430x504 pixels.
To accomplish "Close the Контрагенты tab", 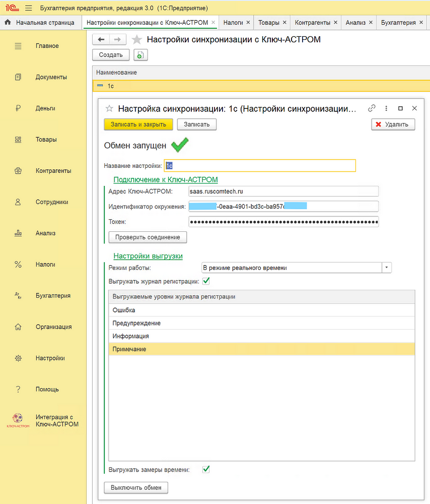I will 335,23.
